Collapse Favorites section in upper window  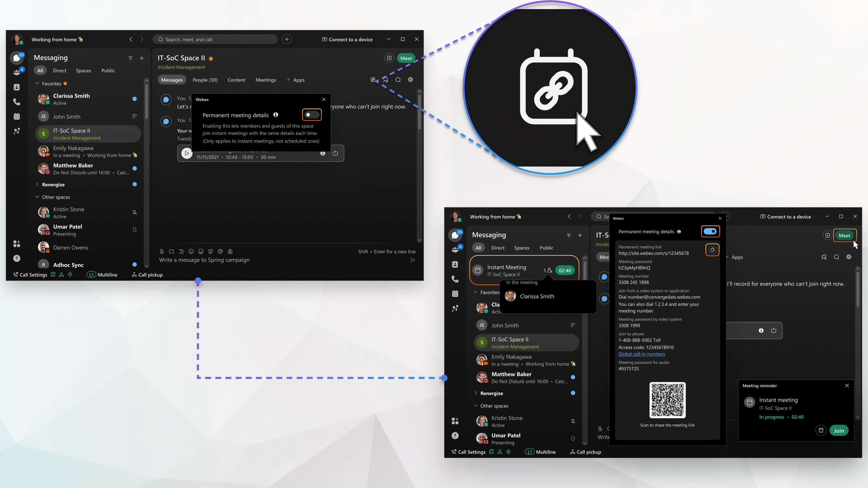(x=37, y=83)
